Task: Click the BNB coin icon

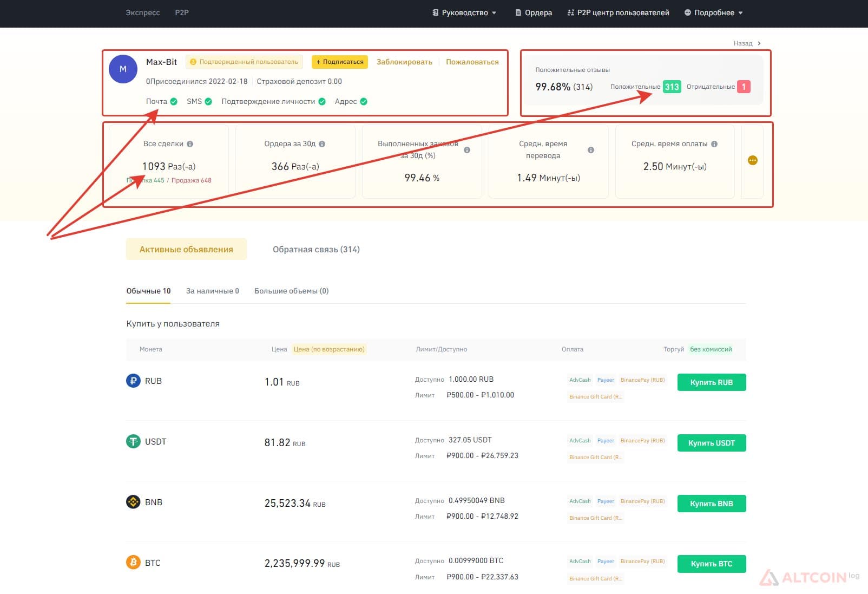Action: 133,502
